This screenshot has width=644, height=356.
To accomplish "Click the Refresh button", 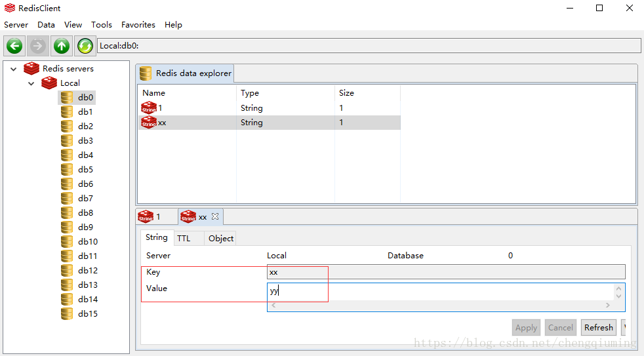I will (599, 328).
